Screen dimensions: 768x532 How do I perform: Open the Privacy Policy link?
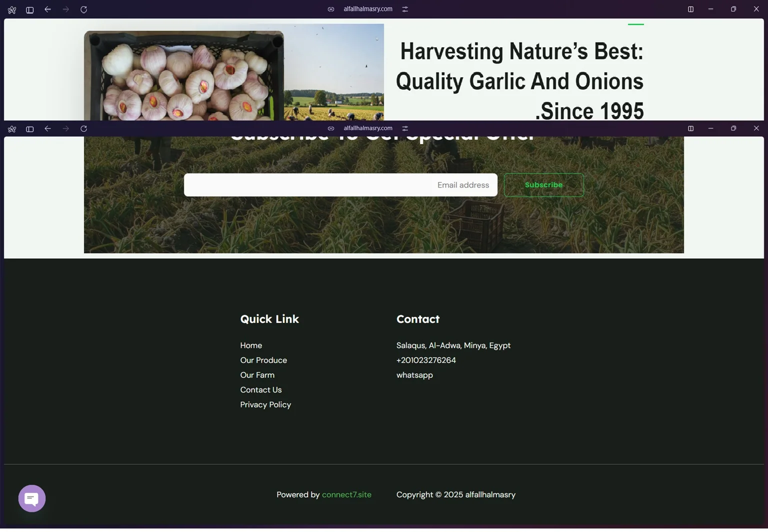(265, 404)
